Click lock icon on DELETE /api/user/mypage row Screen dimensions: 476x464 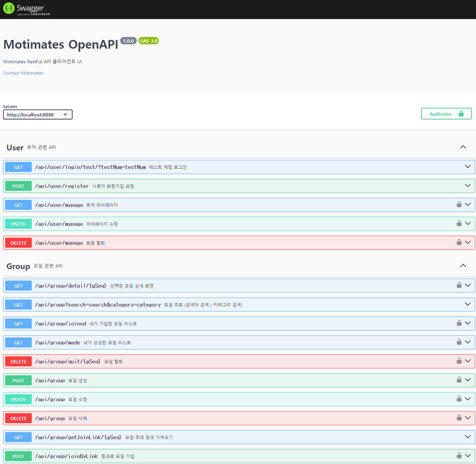(x=459, y=242)
